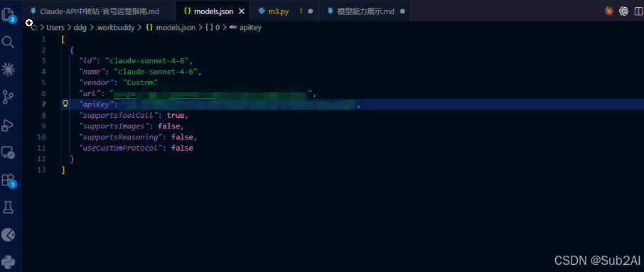
Task: Click the true value of supportsToolCall
Action: (x=176, y=115)
